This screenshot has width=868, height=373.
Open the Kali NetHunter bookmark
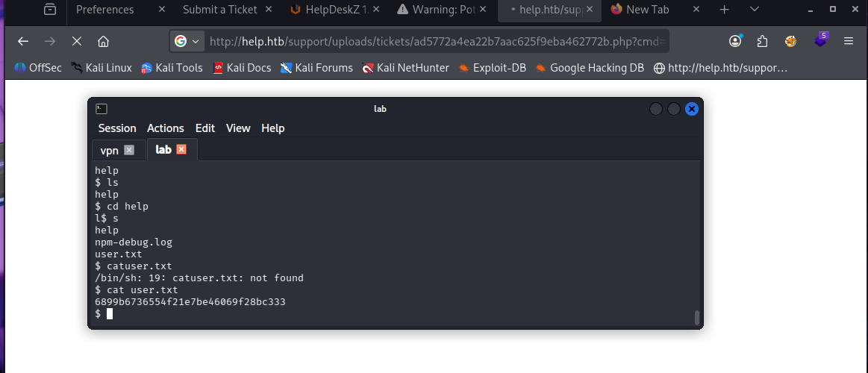(405, 68)
